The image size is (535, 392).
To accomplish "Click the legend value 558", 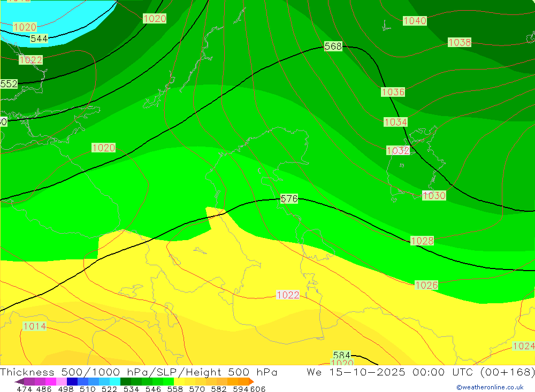I will 175,389.
